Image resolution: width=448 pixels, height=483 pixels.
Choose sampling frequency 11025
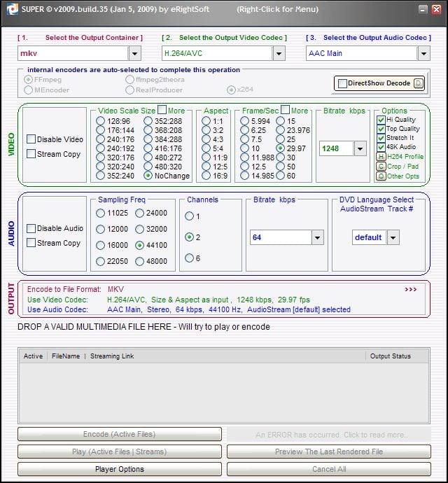point(100,213)
